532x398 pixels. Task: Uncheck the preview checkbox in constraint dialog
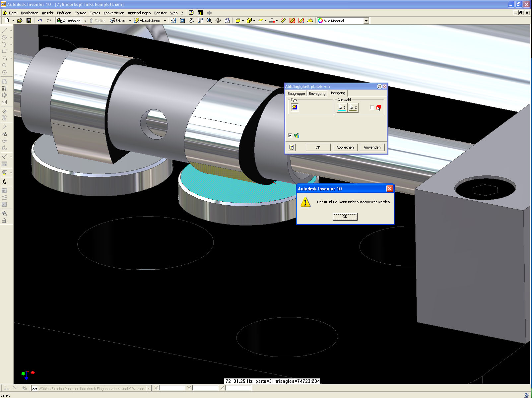pos(290,135)
